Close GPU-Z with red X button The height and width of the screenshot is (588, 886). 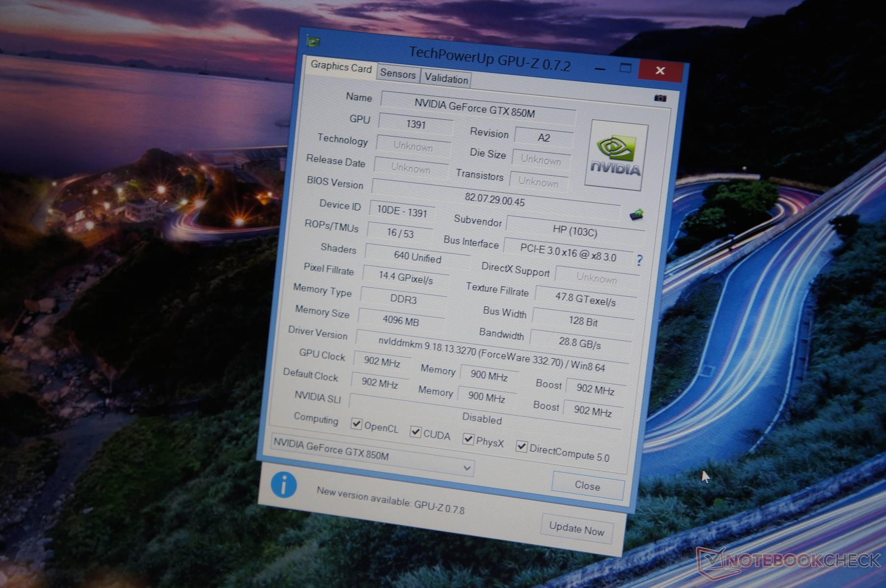pos(660,71)
